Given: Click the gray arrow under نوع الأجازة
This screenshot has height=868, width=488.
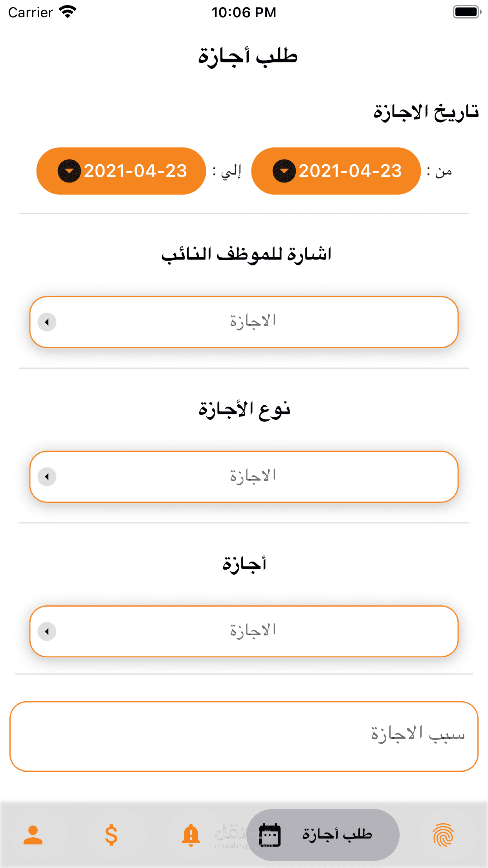Looking at the screenshot, I should click(47, 477).
